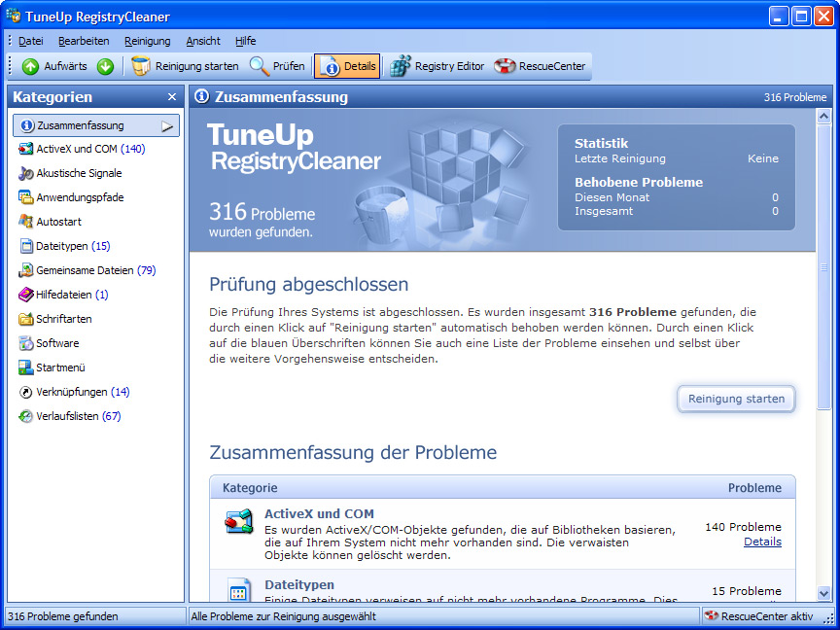Click the scrollbar down arrow

coord(823,592)
